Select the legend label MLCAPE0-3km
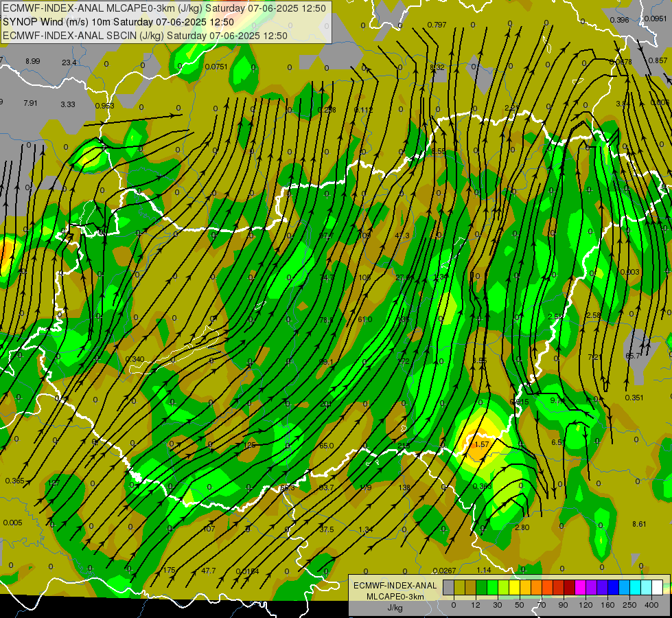The width and height of the screenshot is (672, 618). tap(395, 597)
